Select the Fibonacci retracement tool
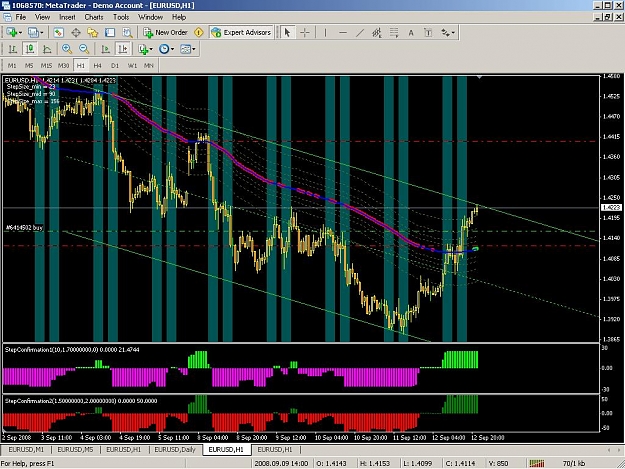Image resolution: width=625 pixels, height=469 pixels. [x=394, y=33]
